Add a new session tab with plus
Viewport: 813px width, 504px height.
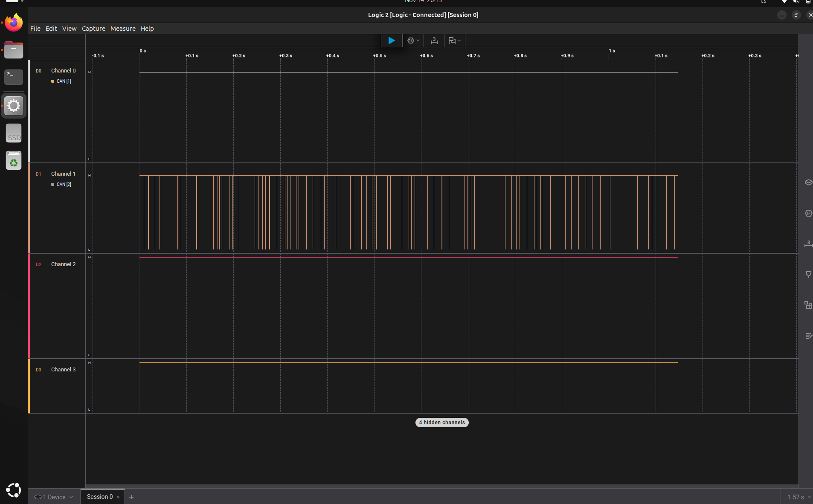click(x=131, y=497)
